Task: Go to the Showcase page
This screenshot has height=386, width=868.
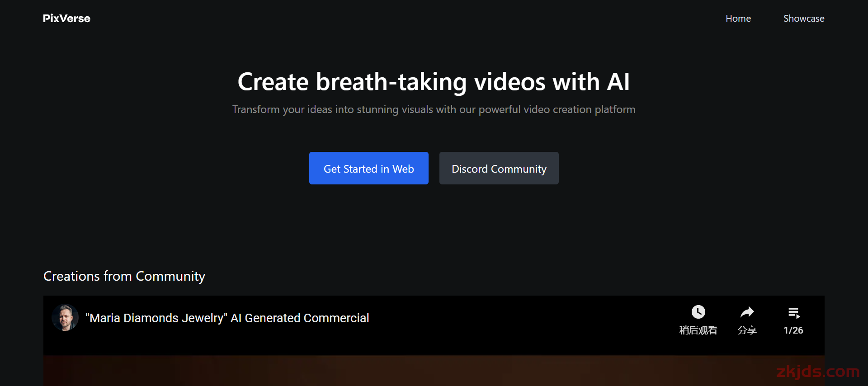Action: [804, 19]
